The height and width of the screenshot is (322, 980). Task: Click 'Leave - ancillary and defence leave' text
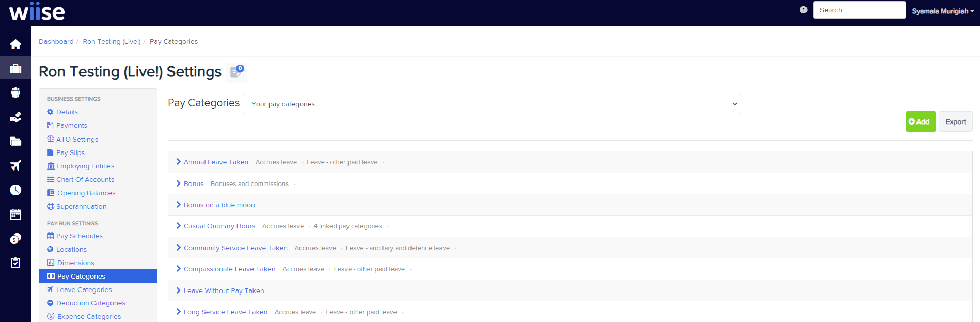click(398, 248)
